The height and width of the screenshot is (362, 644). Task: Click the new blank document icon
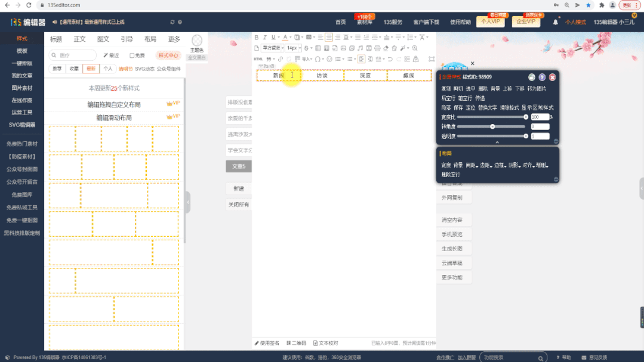click(x=256, y=48)
